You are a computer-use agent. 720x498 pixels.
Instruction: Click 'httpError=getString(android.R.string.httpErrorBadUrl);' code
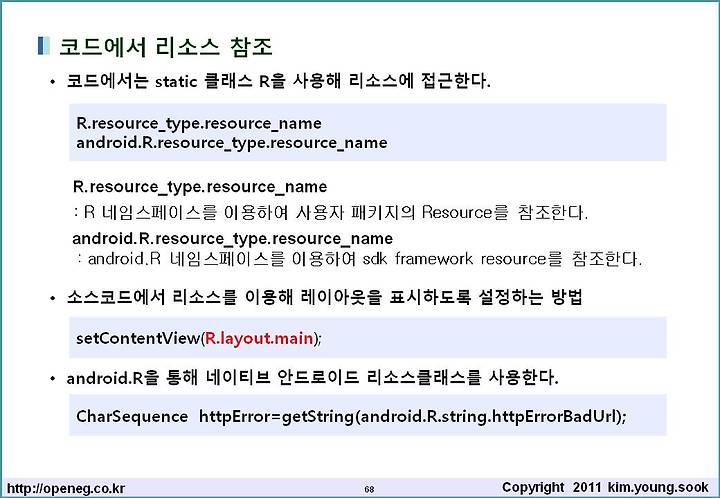(x=413, y=416)
